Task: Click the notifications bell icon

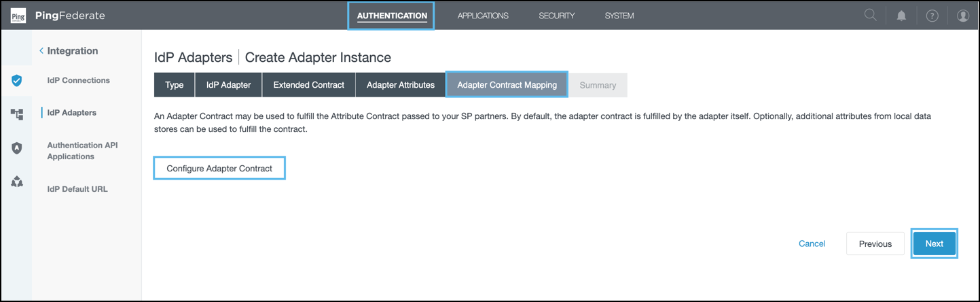Action: click(x=901, y=16)
